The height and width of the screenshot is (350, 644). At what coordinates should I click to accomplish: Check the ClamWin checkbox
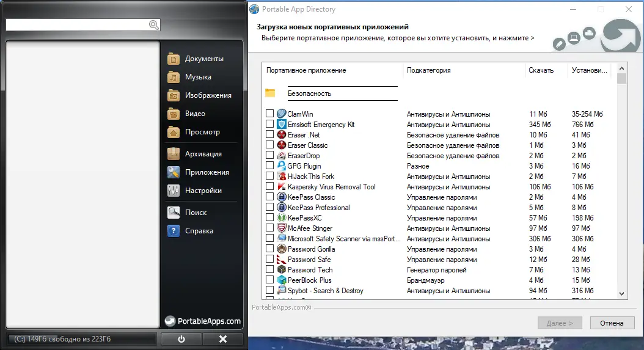click(x=269, y=114)
